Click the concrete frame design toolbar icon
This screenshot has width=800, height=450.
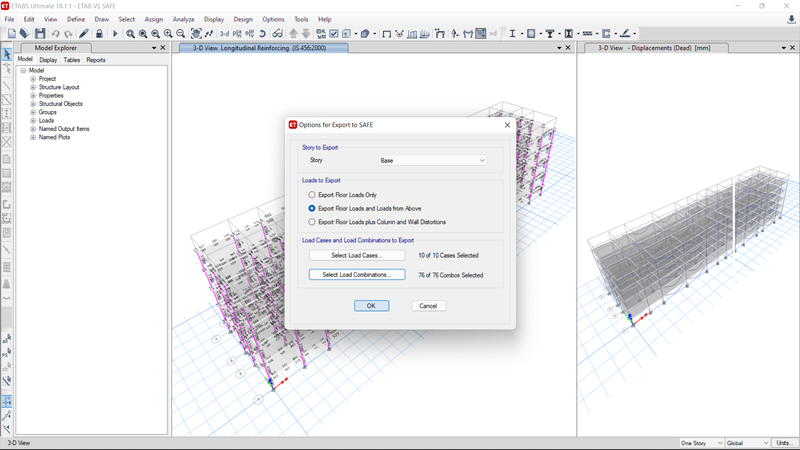531,34
